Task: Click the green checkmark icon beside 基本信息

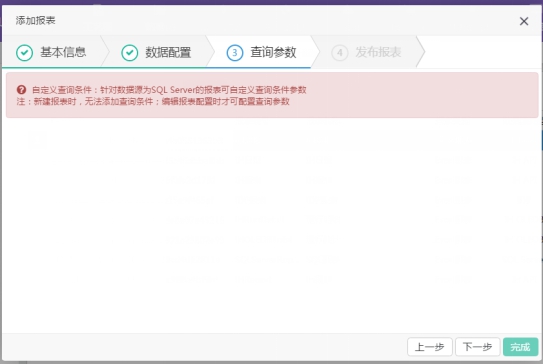Action: [x=25, y=53]
